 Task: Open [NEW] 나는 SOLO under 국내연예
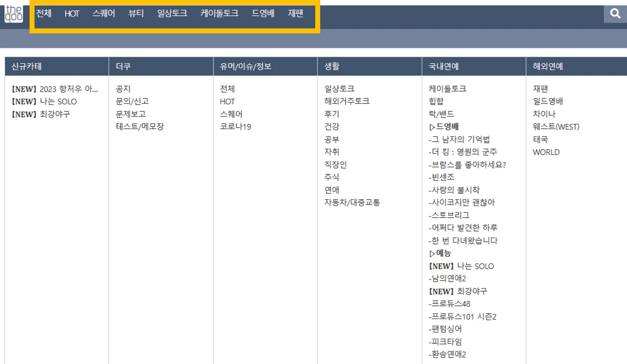[462, 266]
